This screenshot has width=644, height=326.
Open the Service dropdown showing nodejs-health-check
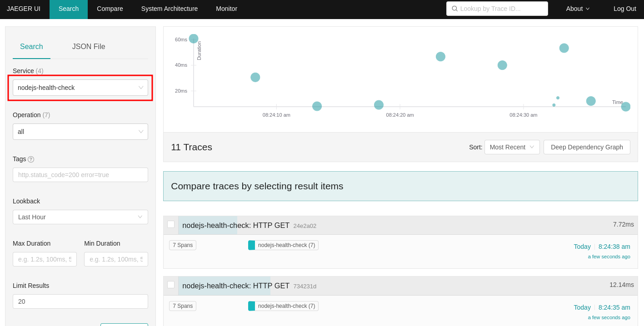(80, 88)
